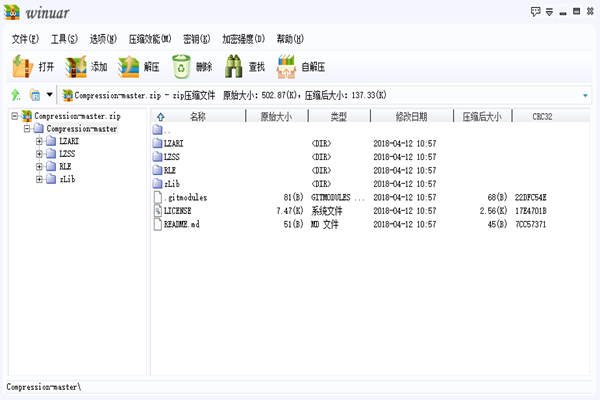
Task: Expand the zLib node in tree
Action: [x=39, y=179]
